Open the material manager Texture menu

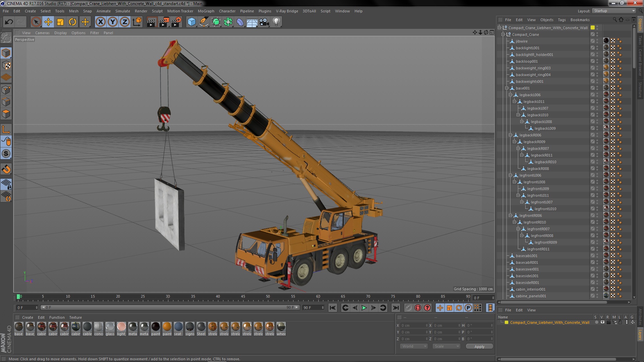click(75, 317)
